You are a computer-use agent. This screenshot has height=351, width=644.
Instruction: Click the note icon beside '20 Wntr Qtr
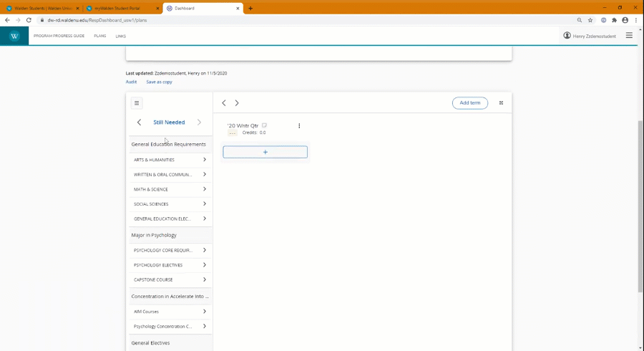pyautogui.click(x=265, y=125)
